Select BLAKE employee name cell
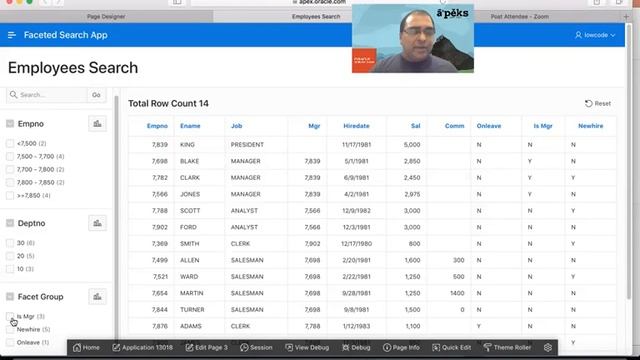 click(189, 161)
